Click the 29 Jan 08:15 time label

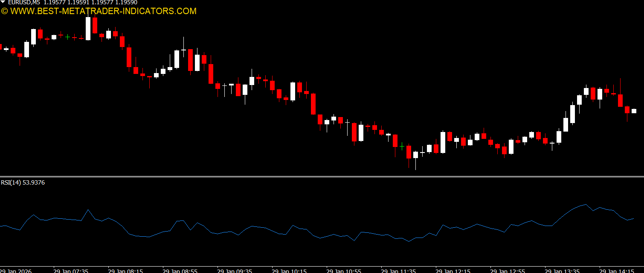coord(125,270)
